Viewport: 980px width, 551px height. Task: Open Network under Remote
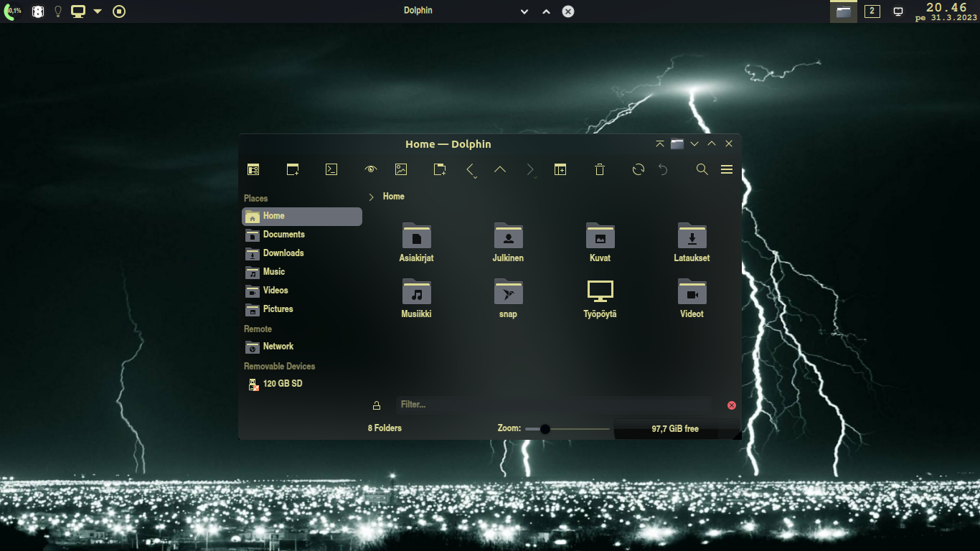302,347
